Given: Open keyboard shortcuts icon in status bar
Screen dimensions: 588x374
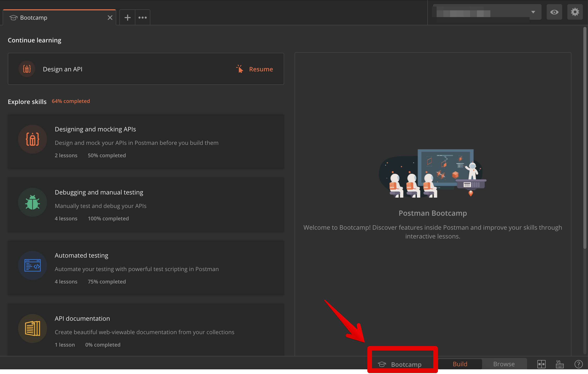Looking at the screenshot, I should pos(560,364).
